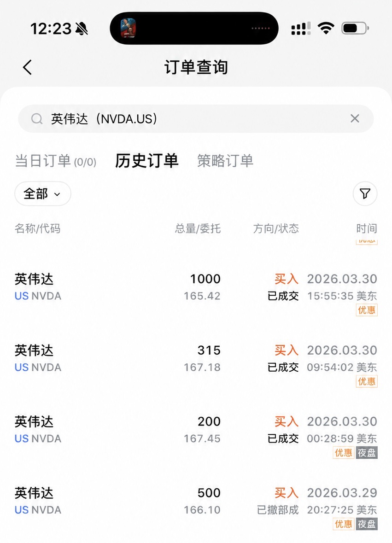
Task: Tap the Wi-Fi status icon
Action: tap(326, 28)
